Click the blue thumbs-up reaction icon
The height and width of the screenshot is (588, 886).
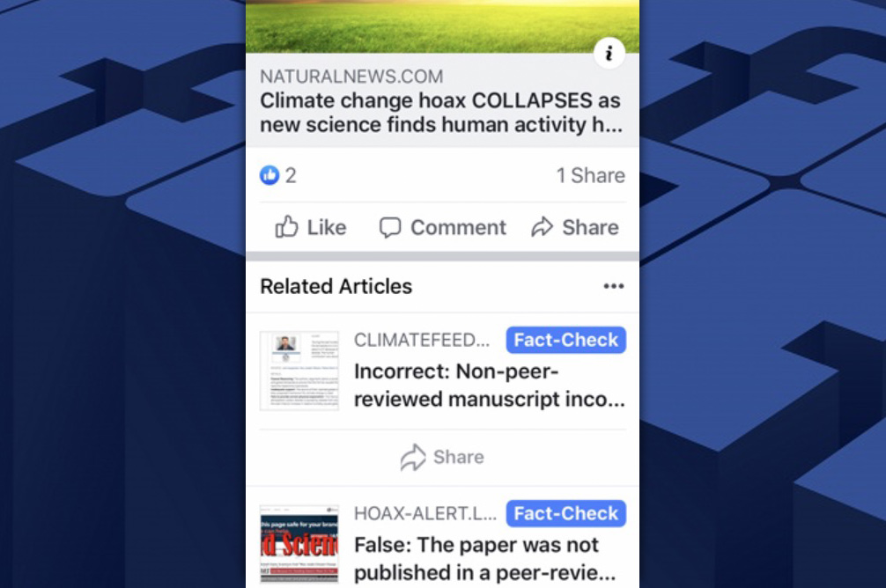(269, 175)
